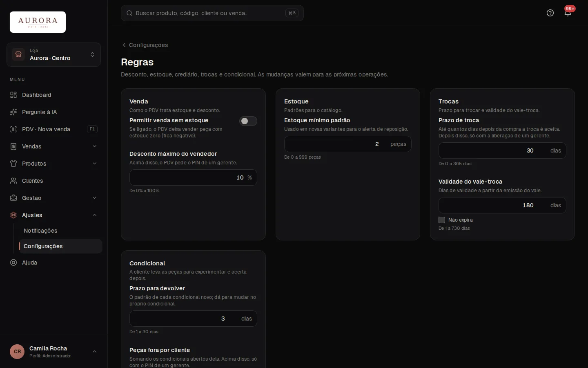Click the search magnifier icon
This screenshot has height=368, width=588.
pyautogui.click(x=129, y=13)
